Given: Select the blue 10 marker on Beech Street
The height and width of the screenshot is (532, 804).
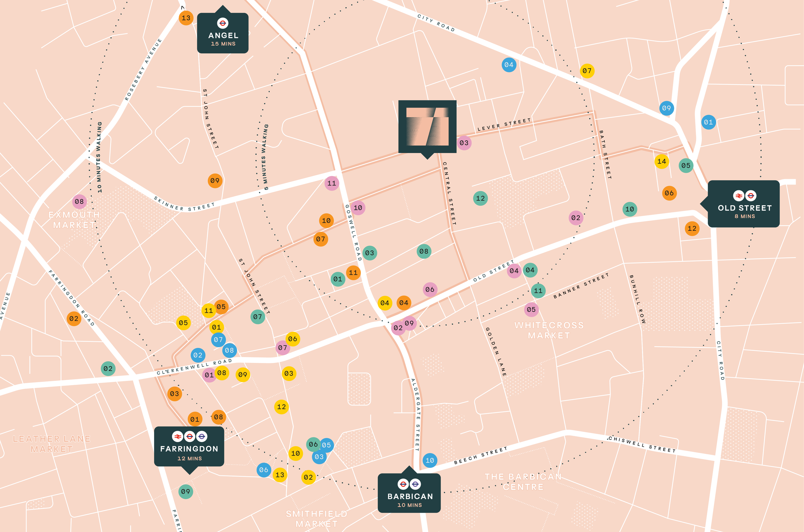Looking at the screenshot, I should [x=430, y=460].
